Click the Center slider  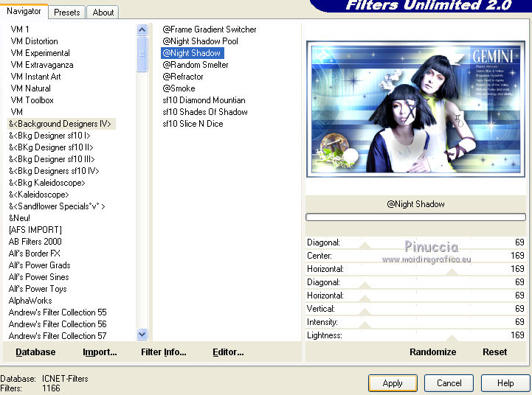coord(415,256)
